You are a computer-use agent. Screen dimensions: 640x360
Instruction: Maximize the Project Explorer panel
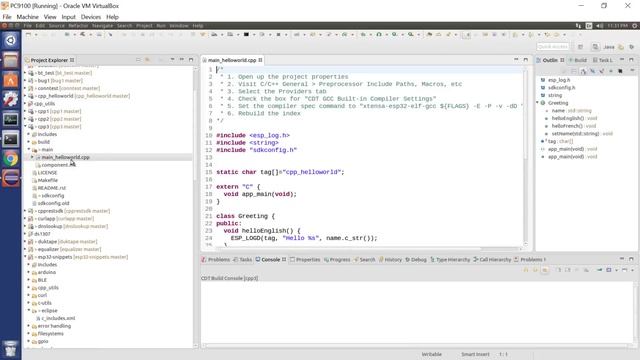pyautogui.click(x=191, y=60)
